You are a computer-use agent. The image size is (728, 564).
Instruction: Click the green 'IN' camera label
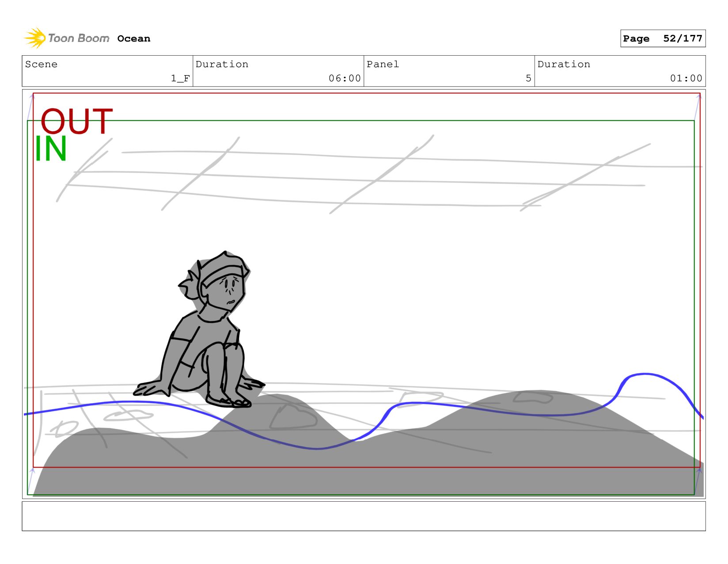click(51, 149)
